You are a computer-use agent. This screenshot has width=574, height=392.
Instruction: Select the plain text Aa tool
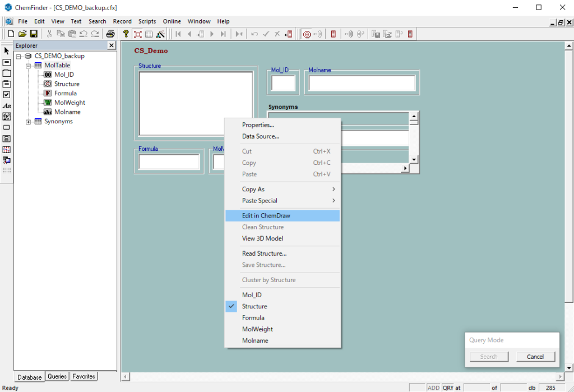(x=7, y=105)
